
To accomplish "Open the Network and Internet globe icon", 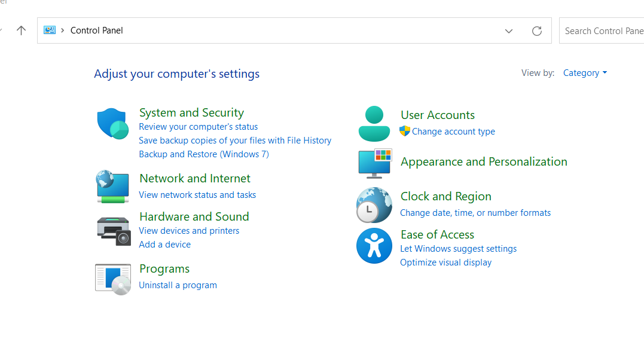I will point(113,187).
